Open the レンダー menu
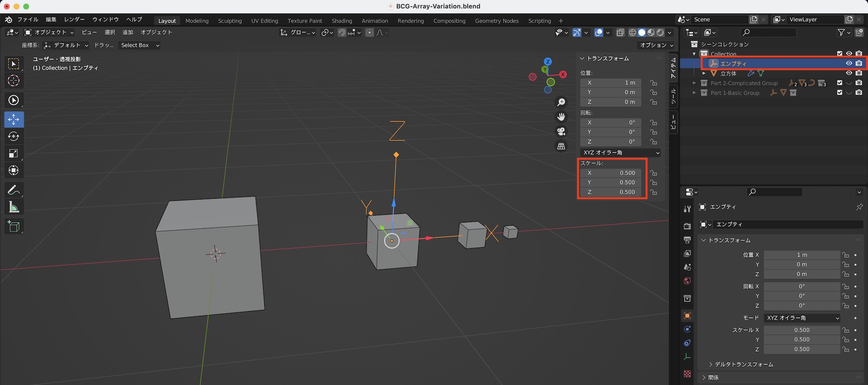 [x=74, y=20]
